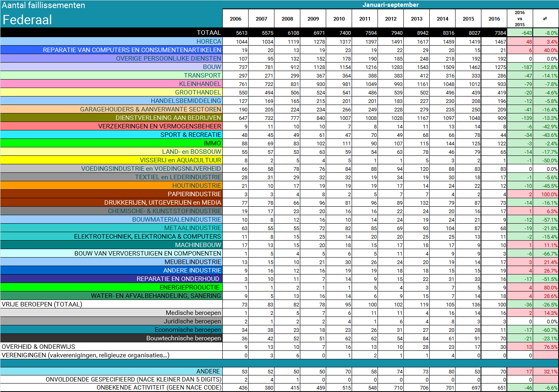
Task: Select the METAALINDUSTRIE row label
Action: coord(192,228)
